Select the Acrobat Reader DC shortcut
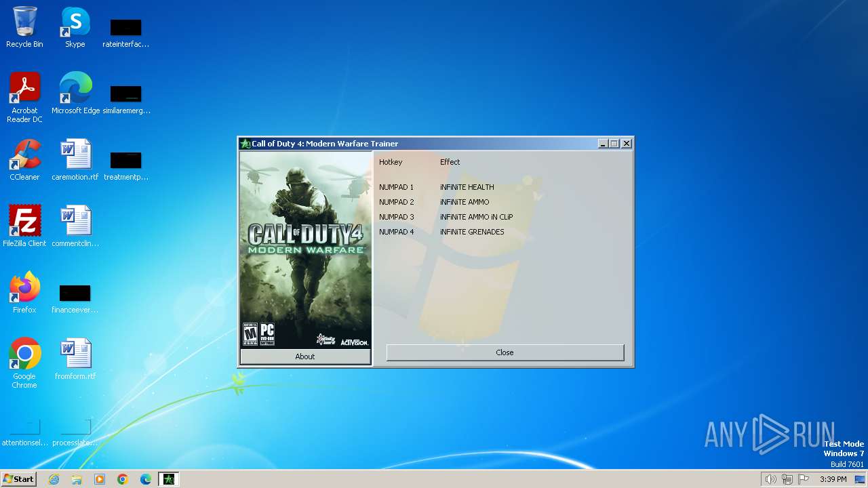Image resolution: width=868 pixels, height=488 pixels. (x=24, y=98)
